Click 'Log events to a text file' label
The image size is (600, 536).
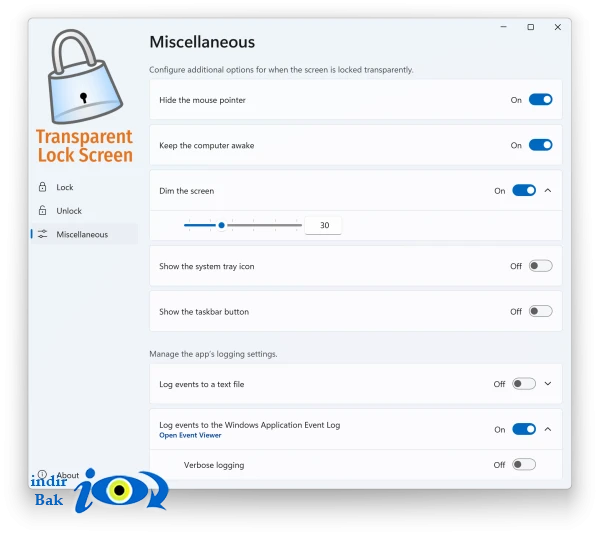202,384
